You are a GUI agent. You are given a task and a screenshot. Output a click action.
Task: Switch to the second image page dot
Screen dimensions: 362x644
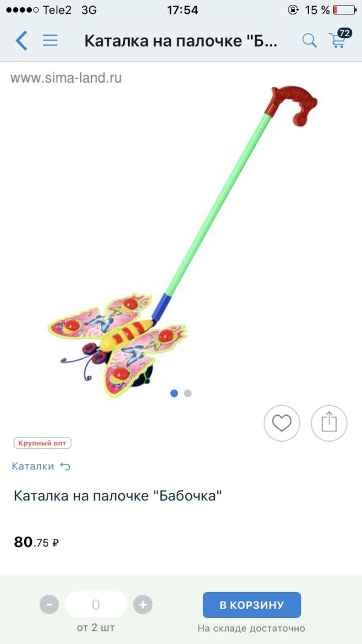pos(188,393)
